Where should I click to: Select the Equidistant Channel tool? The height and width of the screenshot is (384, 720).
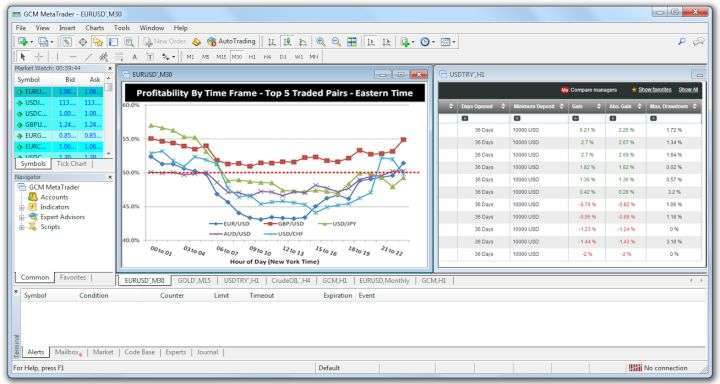click(x=104, y=57)
